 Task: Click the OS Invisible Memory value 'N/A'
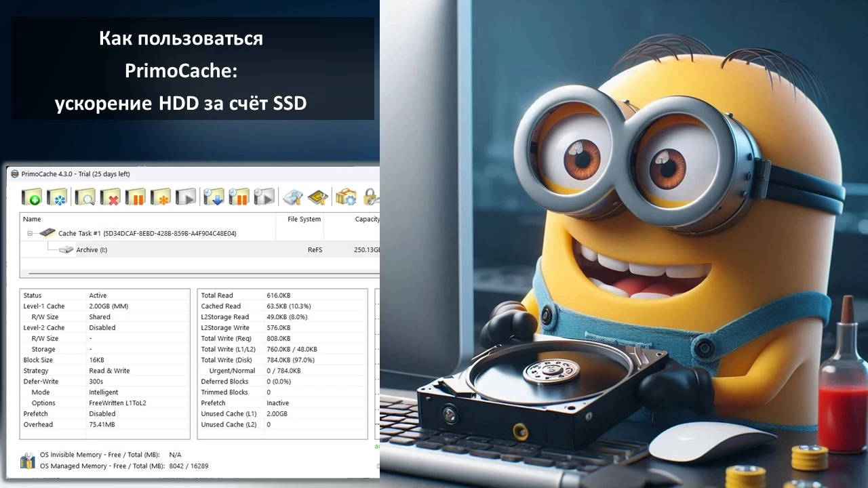(175, 455)
